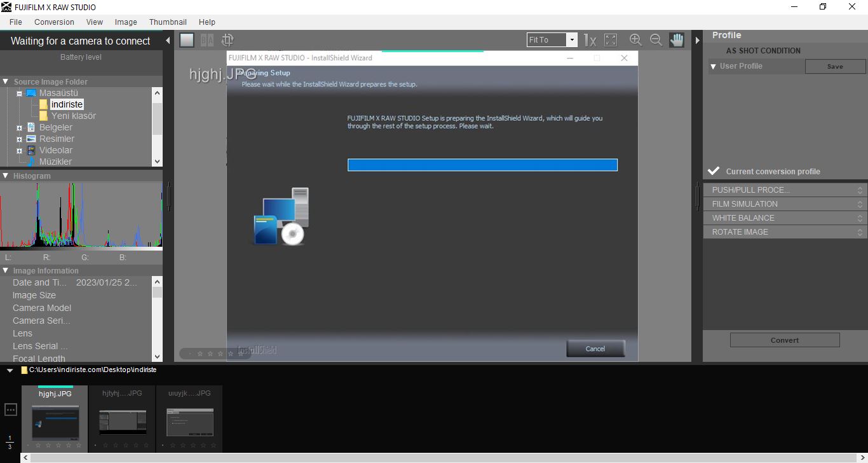The width and height of the screenshot is (868, 463).
Task: Set preview to 1x actual size
Action: click(590, 40)
